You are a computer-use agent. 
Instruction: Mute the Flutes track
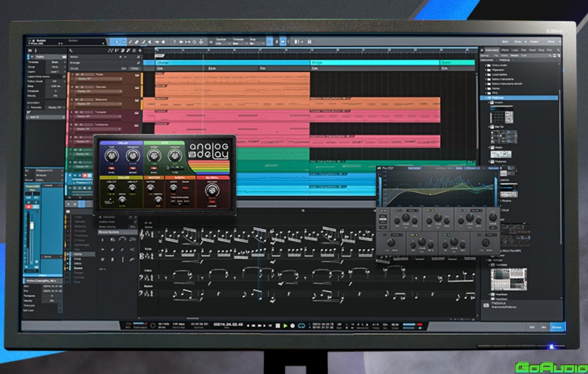(77, 74)
